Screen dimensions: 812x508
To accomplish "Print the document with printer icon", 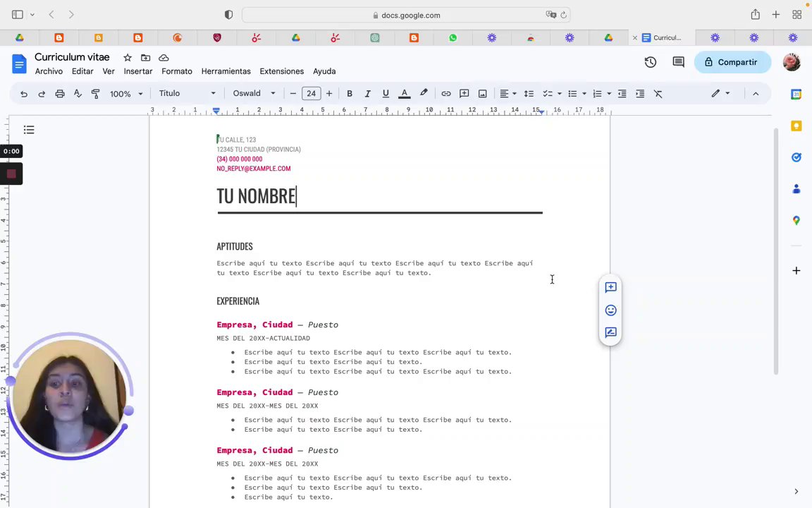I will click(59, 94).
